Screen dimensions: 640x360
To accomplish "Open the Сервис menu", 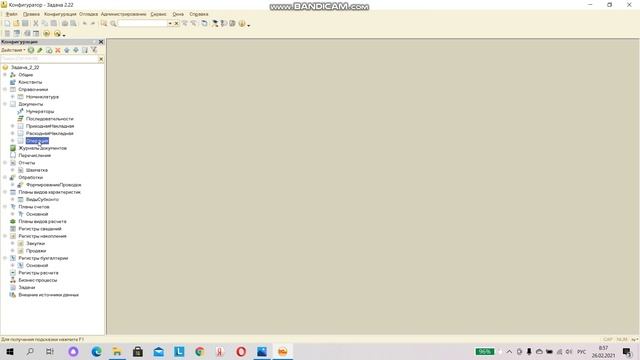I will point(158,14).
